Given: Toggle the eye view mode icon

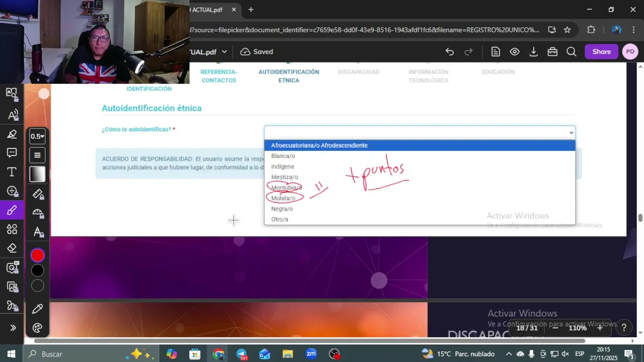Looking at the screenshot, I should [515, 52].
